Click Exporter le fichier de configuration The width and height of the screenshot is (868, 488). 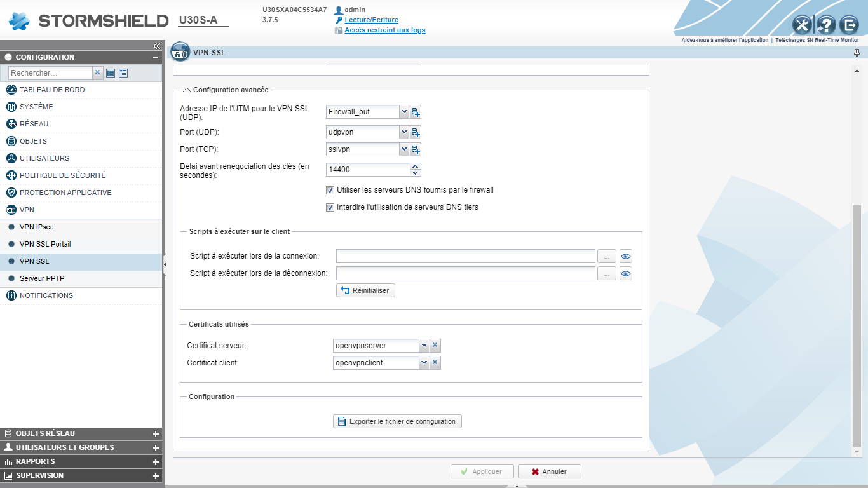pos(398,421)
